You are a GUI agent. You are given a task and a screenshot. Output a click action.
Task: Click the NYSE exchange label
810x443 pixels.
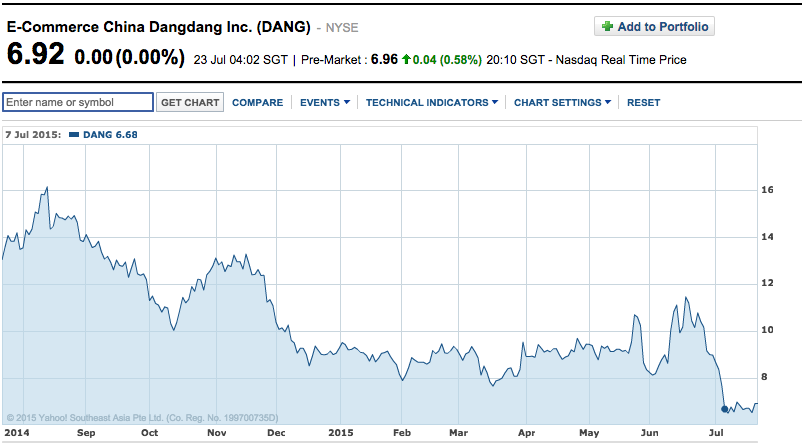342,28
